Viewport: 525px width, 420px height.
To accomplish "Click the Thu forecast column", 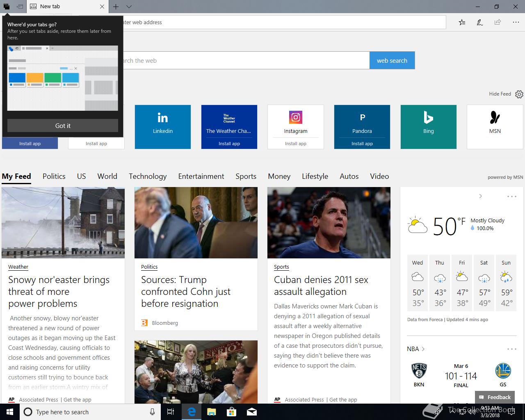I will 440,283.
